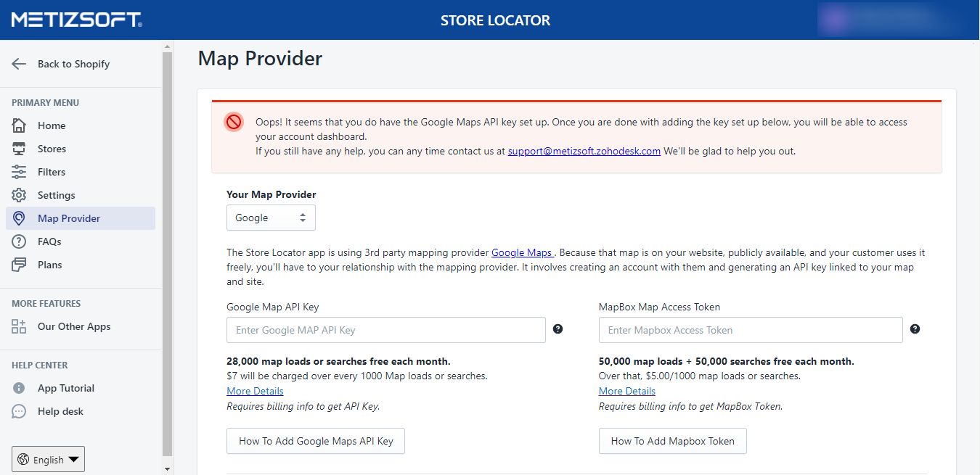Open the Your Map Provider dropdown
Screen dimensions: 980x475
(x=271, y=218)
